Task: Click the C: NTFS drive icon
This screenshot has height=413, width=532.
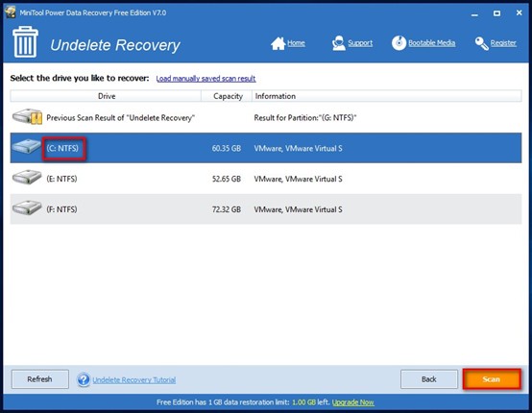Action: point(27,147)
